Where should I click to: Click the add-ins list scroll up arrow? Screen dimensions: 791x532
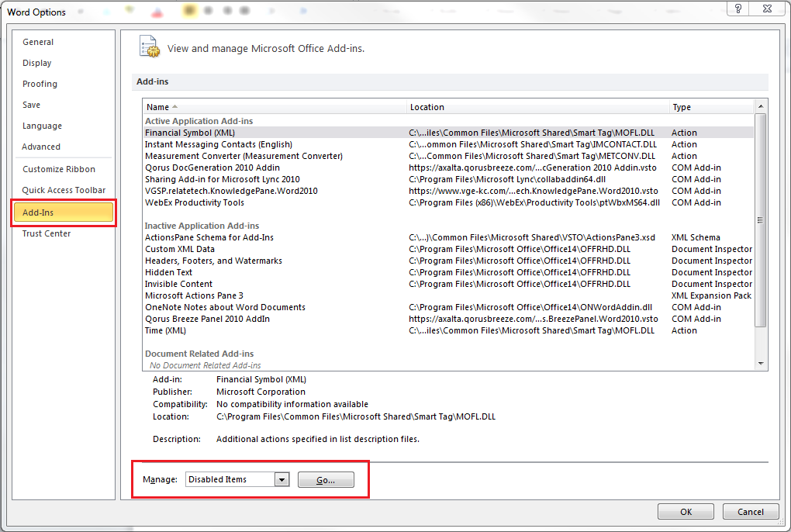[x=761, y=106]
